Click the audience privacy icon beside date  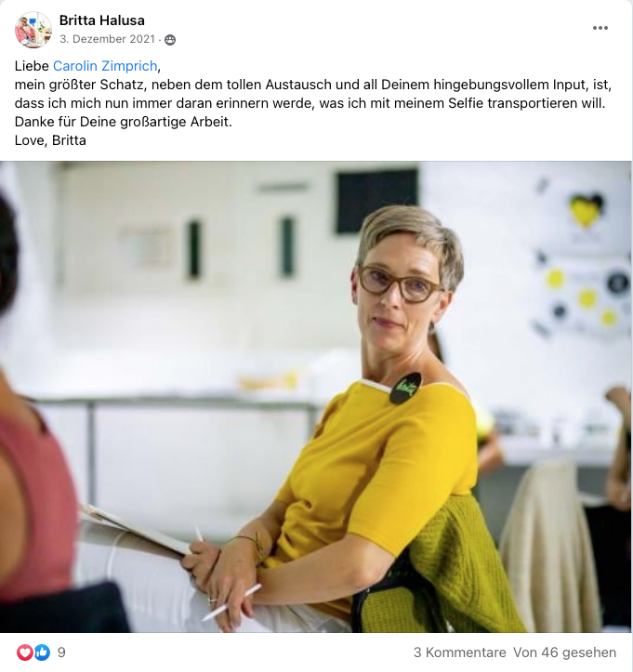click(x=170, y=39)
